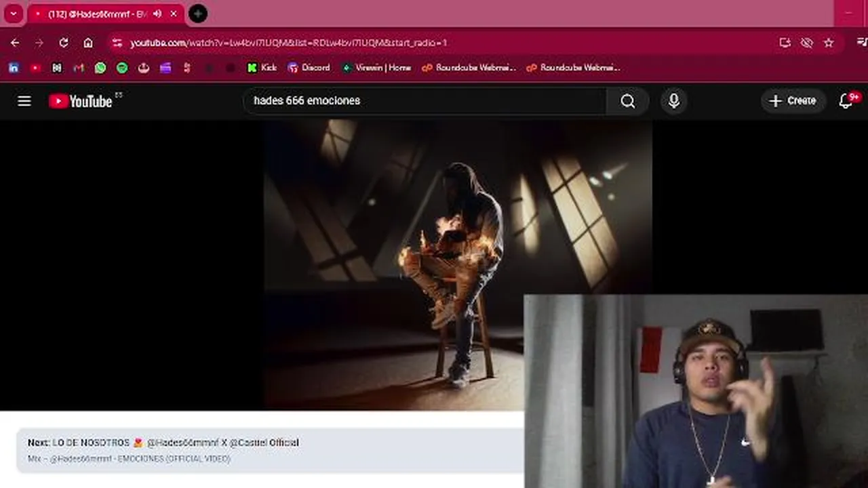The height and width of the screenshot is (488, 868).
Task: View site information icon in address bar
Action: tap(117, 43)
